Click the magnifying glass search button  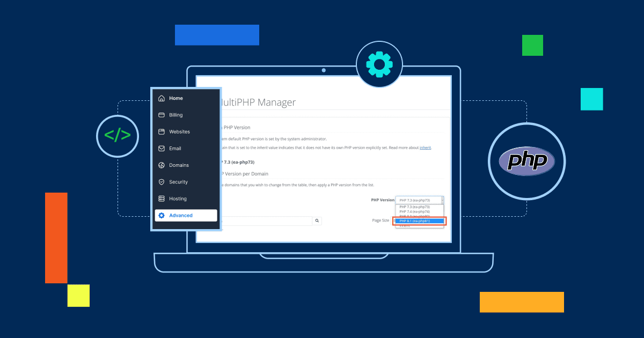[317, 221]
